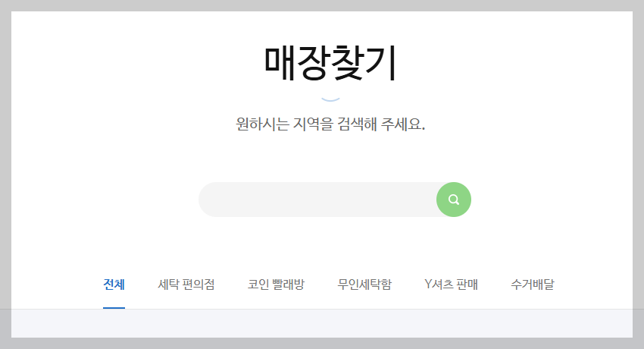Click the 원하시는 지역을 검색해 주세요 text

point(330,124)
